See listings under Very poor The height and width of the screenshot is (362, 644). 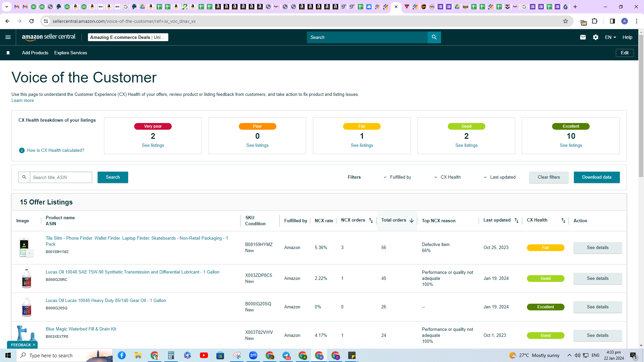[153, 145]
